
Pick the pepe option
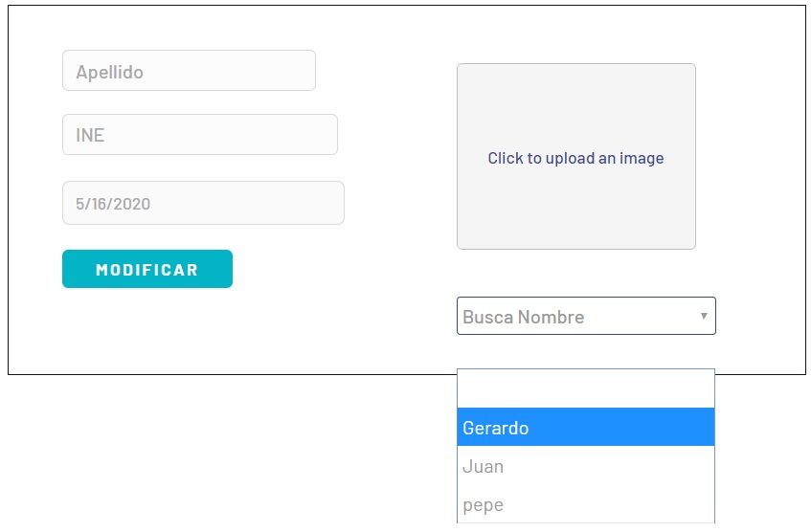585,504
